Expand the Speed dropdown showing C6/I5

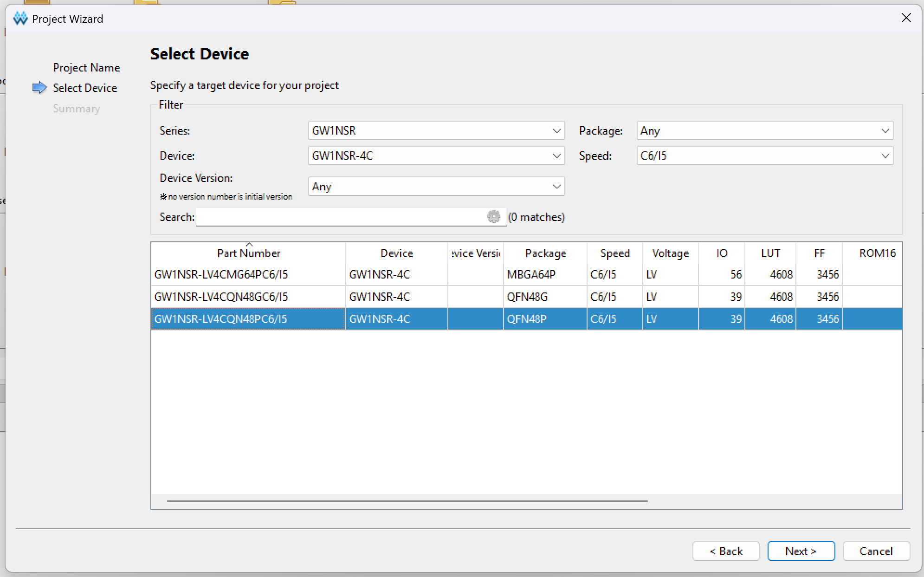765,156
